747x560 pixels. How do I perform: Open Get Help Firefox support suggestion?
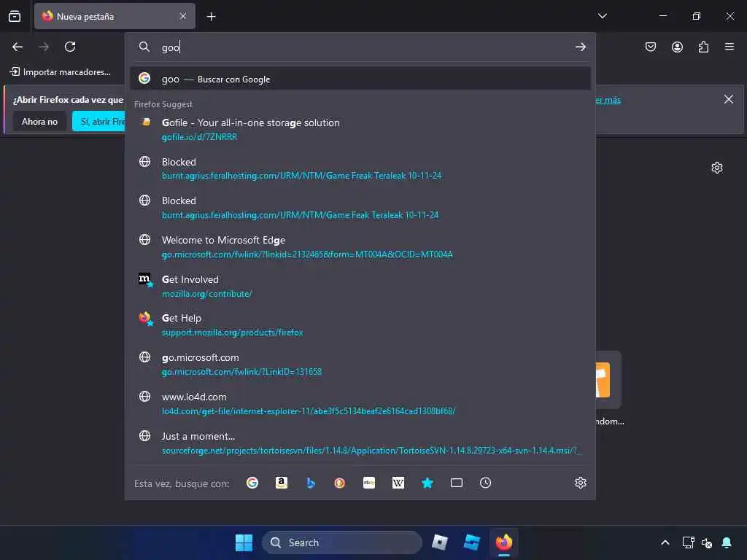click(x=360, y=325)
